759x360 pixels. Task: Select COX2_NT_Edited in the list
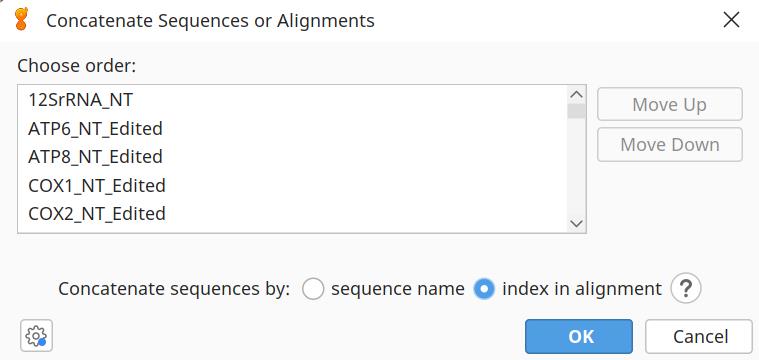292,213
